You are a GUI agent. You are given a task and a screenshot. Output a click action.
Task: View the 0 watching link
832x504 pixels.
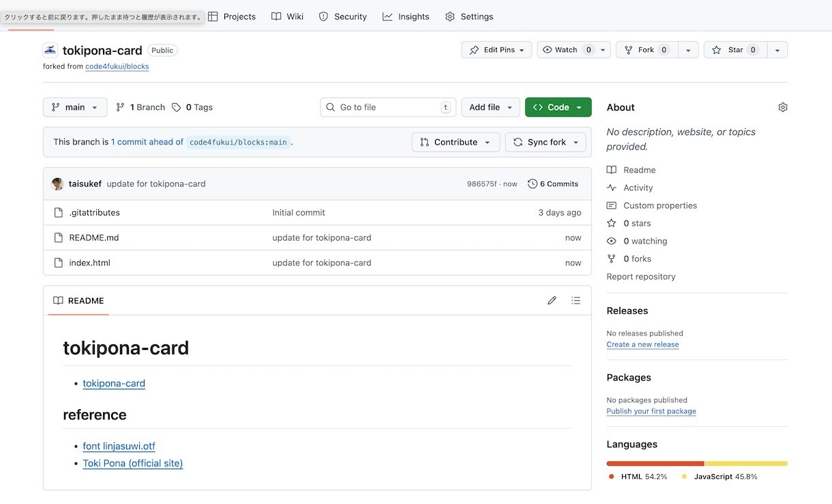tap(638, 241)
